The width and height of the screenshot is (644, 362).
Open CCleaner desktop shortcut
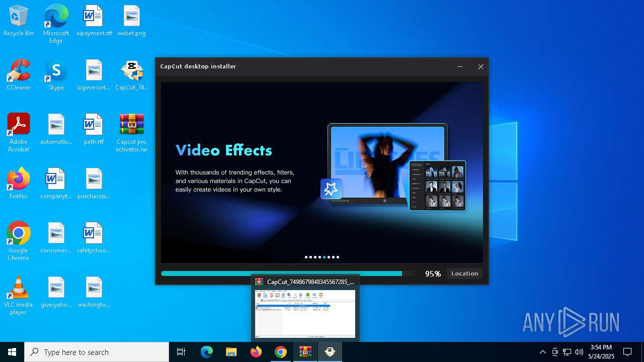(19, 75)
